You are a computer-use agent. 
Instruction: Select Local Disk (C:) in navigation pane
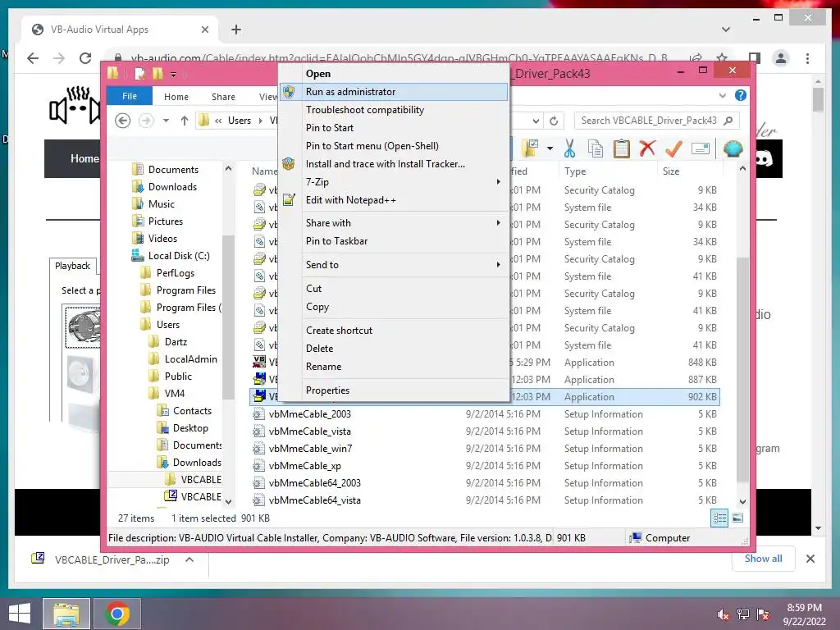pos(178,256)
